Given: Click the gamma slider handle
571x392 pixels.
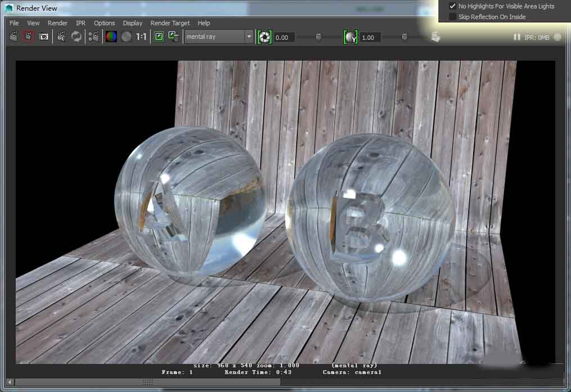Looking at the screenshot, I should tap(405, 37).
